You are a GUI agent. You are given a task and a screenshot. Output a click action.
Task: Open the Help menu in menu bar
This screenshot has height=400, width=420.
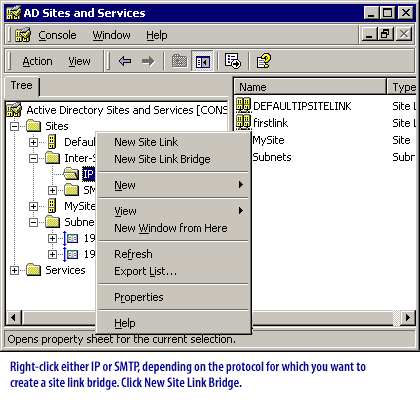(157, 35)
